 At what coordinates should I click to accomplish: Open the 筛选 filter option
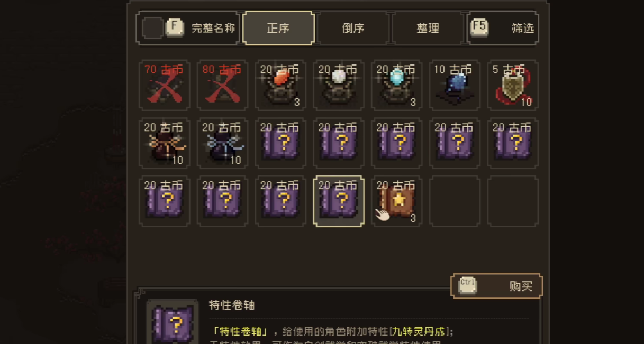pos(503,28)
